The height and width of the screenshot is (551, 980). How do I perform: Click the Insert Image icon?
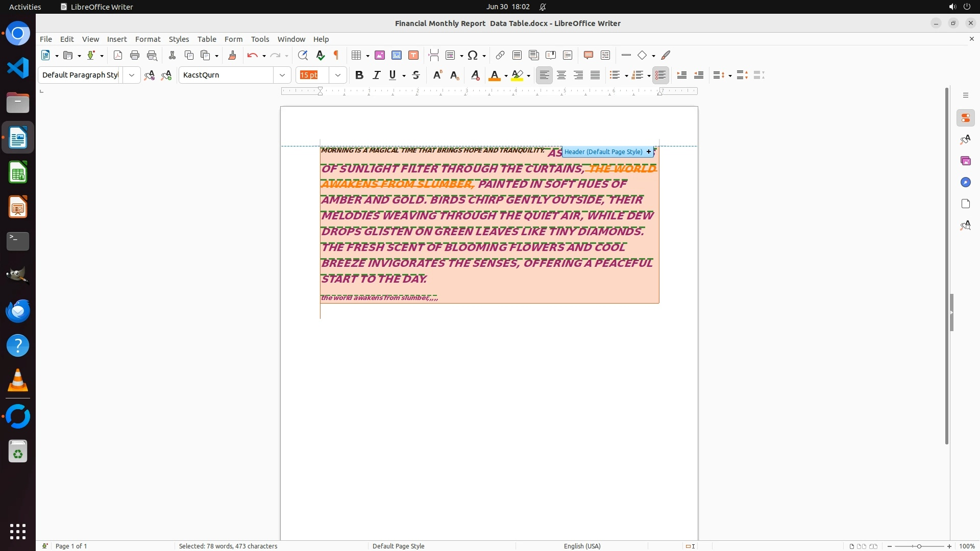(380, 55)
